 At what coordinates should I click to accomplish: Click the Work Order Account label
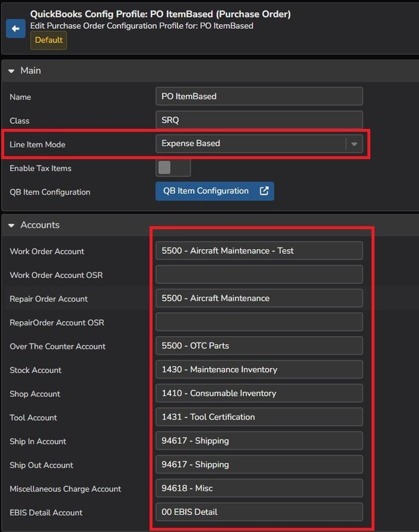(x=47, y=252)
